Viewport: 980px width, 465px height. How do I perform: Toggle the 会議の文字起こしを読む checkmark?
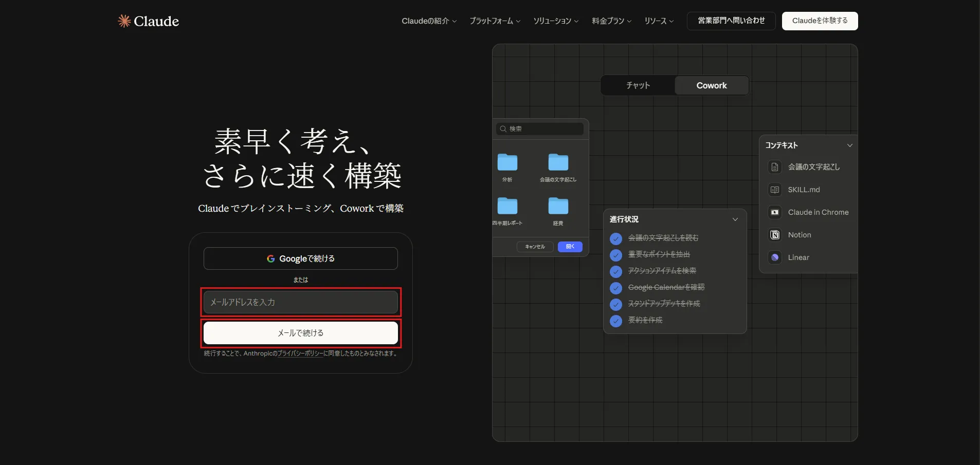point(616,238)
